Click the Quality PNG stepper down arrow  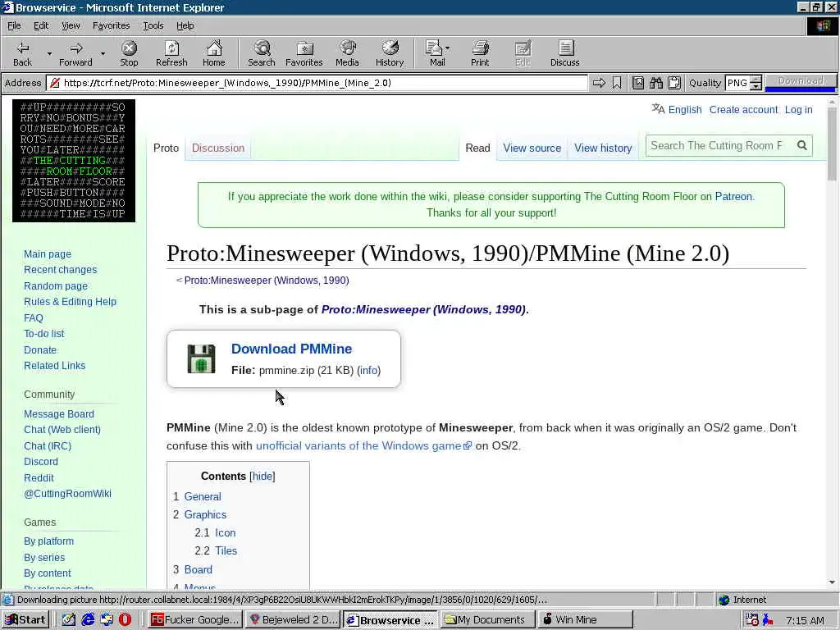click(756, 86)
